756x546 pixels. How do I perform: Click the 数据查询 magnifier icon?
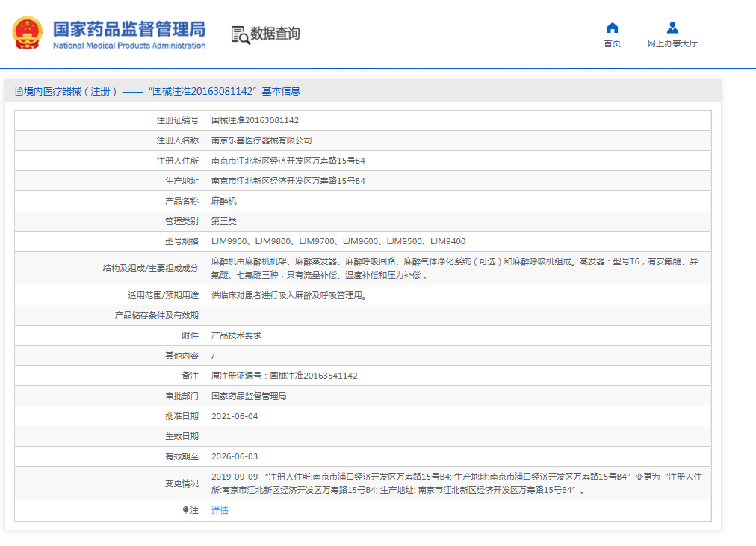point(240,34)
